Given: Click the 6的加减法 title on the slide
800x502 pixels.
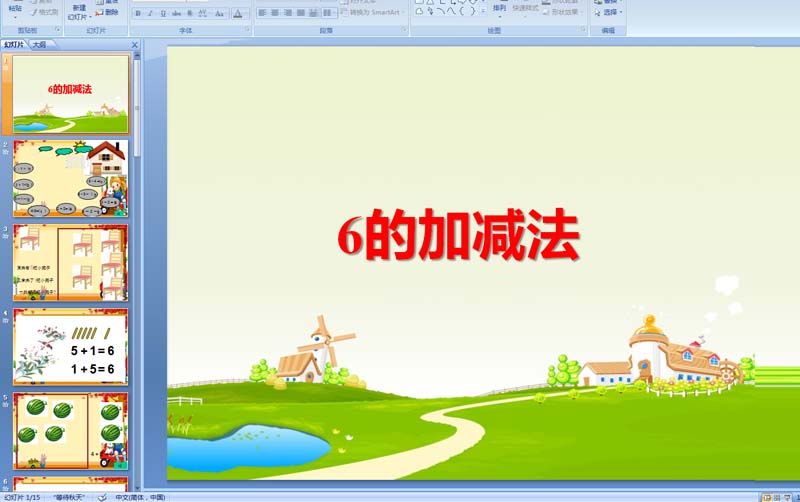Looking at the screenshot, I should click(x=458, y=235).
